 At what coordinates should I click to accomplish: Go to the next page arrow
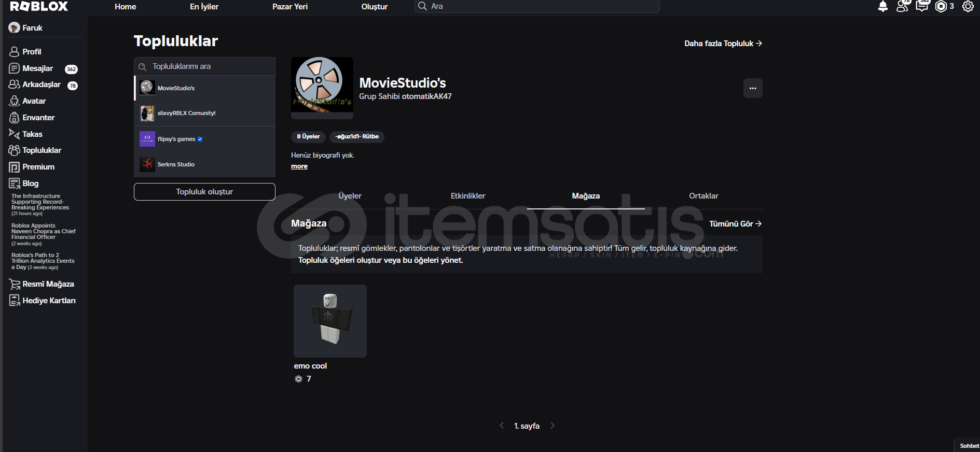pos(553,426)
